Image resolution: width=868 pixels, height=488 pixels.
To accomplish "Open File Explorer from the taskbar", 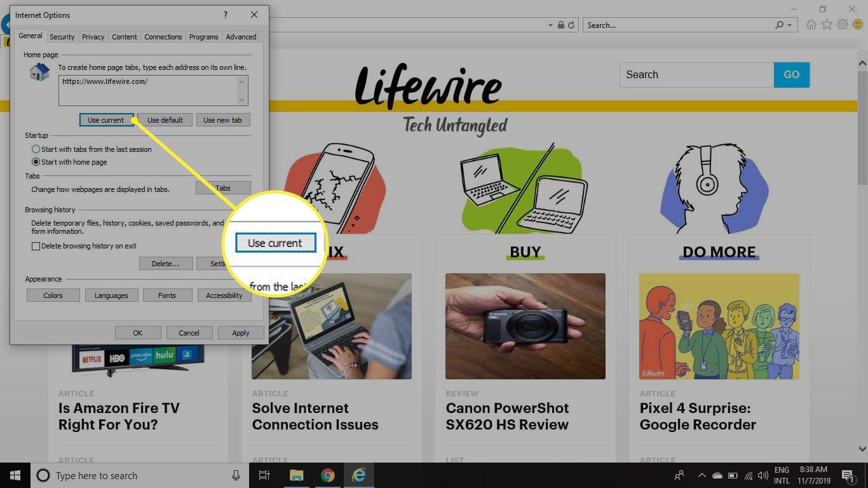I will pyautogui.click(x=296, y=475).
